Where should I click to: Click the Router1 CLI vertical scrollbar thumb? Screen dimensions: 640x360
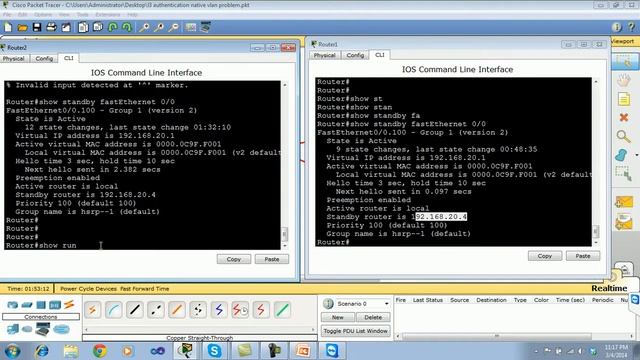pyautogui.click(x=596, y=231)
